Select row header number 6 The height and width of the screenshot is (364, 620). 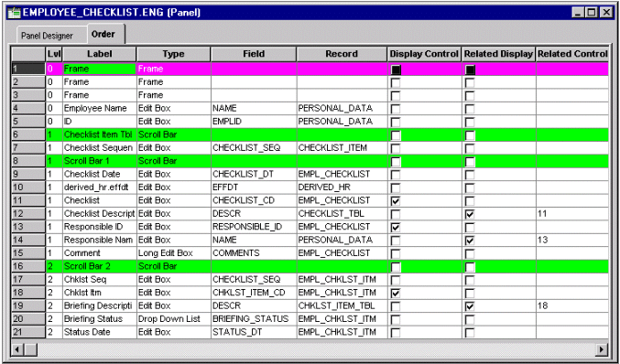(28, 134)
